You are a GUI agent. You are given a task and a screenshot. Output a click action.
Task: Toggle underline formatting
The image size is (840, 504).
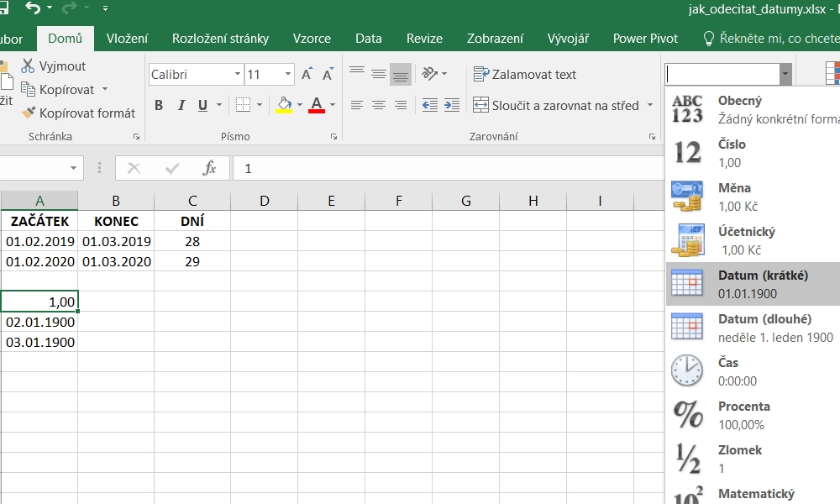[x=202, y=105]
